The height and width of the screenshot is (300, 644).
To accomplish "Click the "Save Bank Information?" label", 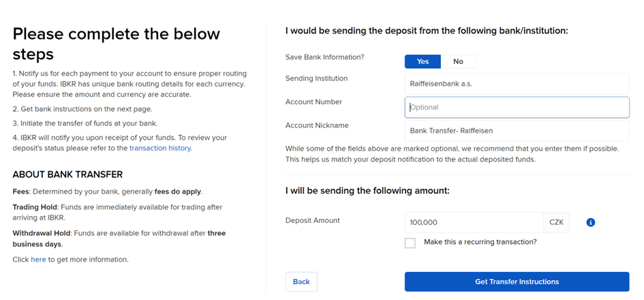I will 324,57.
